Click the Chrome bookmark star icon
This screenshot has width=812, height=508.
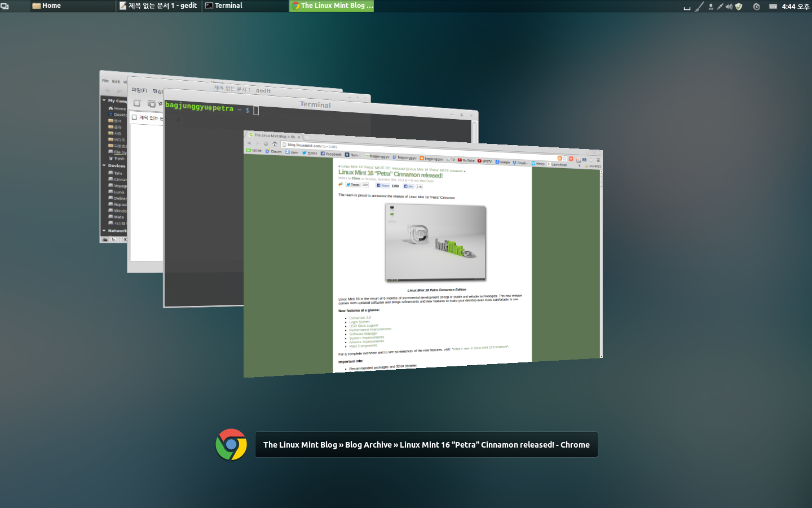click(564, 159)
